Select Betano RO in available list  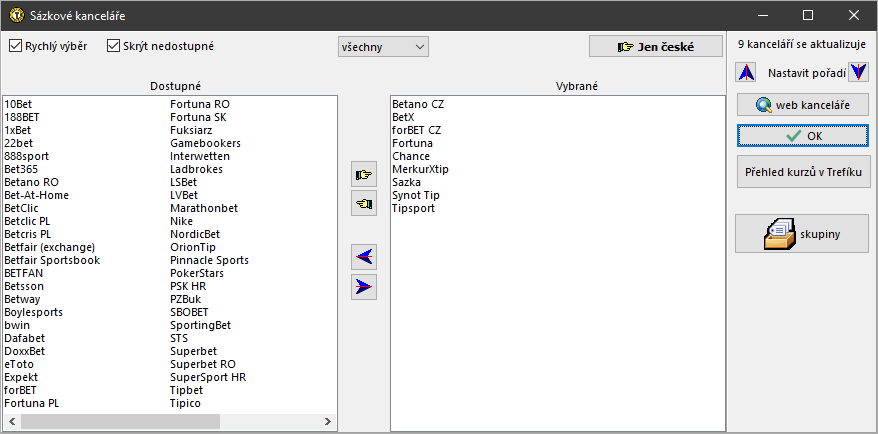pos(31,182)
